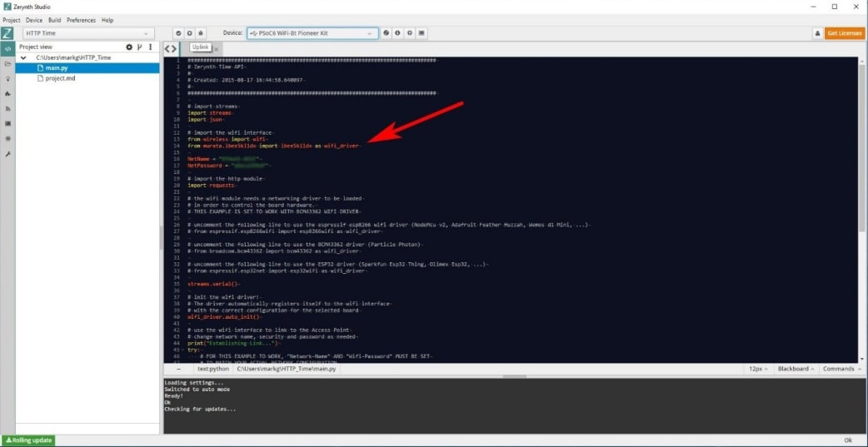This screenshot has width=868, height=447.
Task: Open the HTTP Time project dropdown
Action: (88, 33)
